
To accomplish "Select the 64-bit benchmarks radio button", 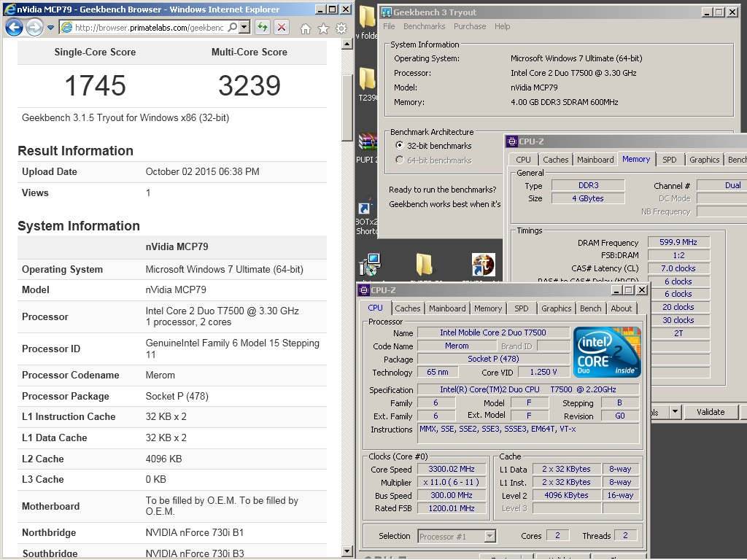I will (x=400, y=160).
